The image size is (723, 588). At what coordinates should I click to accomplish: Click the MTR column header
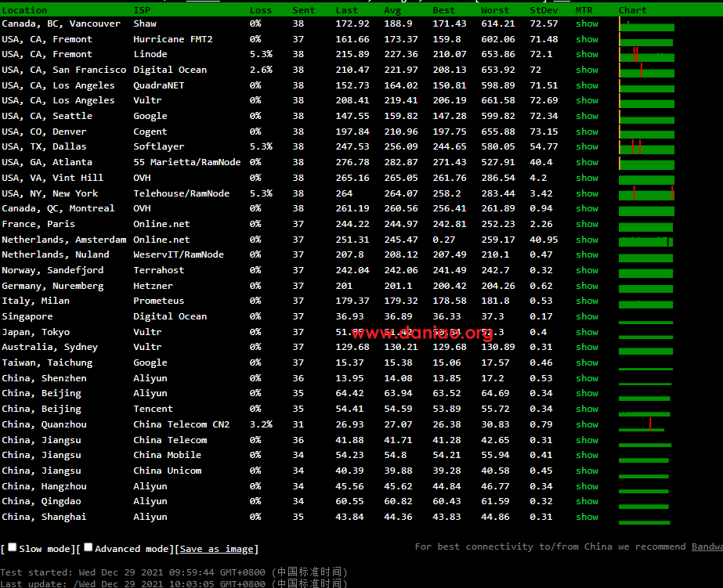click(x=584, y=9)
